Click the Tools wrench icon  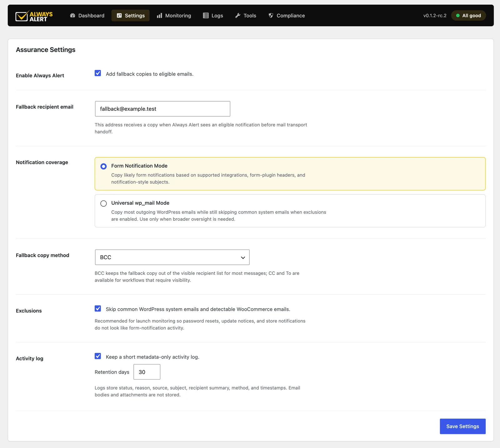[x=238, y=15]
